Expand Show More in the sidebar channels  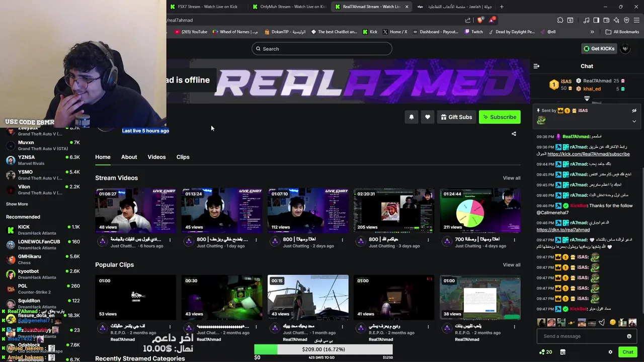[17, 204]
